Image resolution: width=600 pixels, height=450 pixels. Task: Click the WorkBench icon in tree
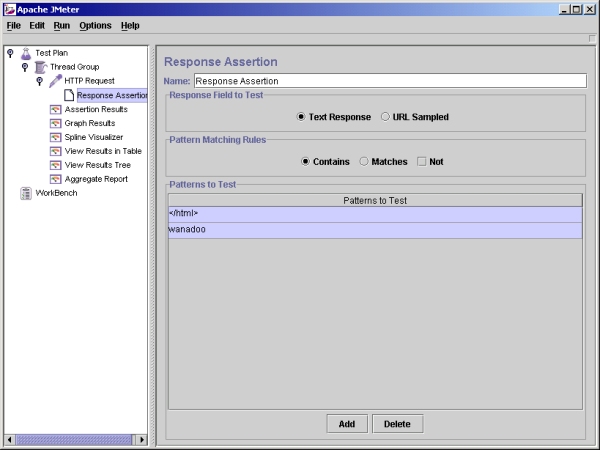(x=25, y=193)
